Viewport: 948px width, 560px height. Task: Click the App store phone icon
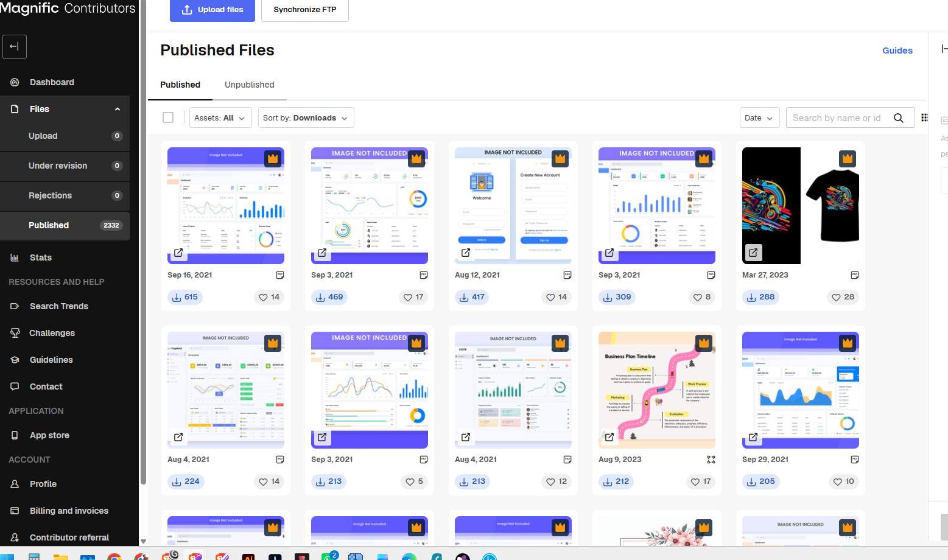point(15,435)
